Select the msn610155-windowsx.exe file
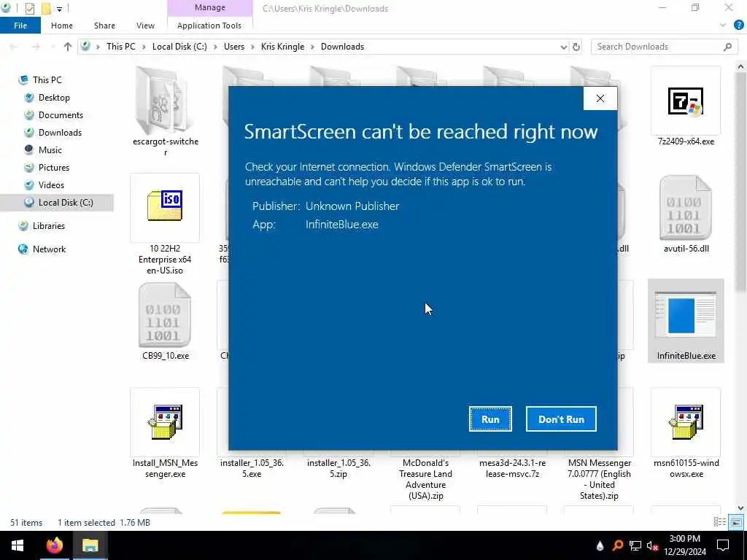The image size is (747, 560). pos(686,433)
